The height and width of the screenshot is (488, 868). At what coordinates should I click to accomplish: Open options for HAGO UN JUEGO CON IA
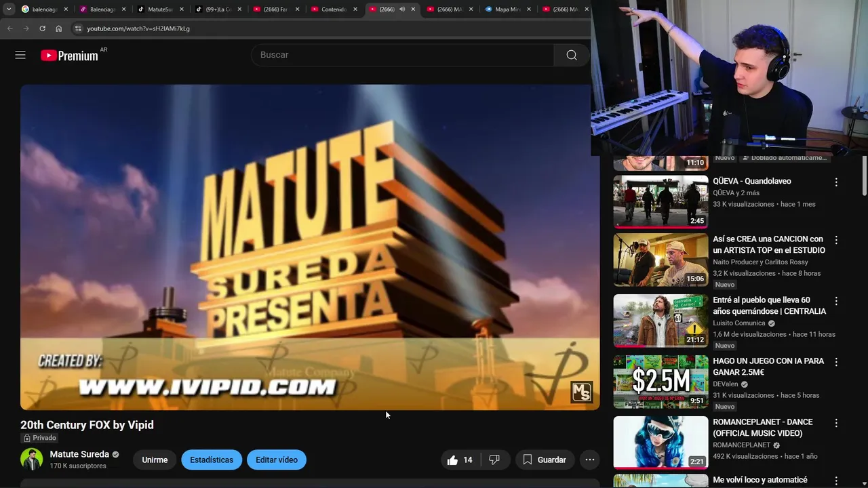(836, 362)
